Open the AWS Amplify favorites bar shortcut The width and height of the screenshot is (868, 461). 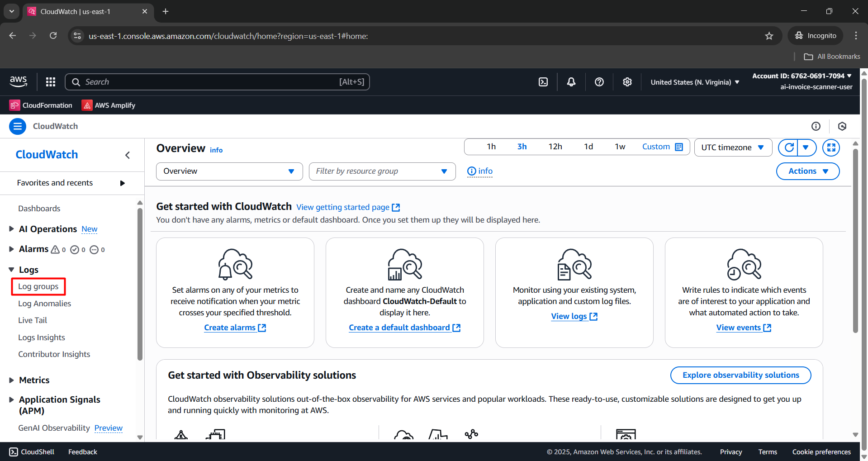click(108, 105)
